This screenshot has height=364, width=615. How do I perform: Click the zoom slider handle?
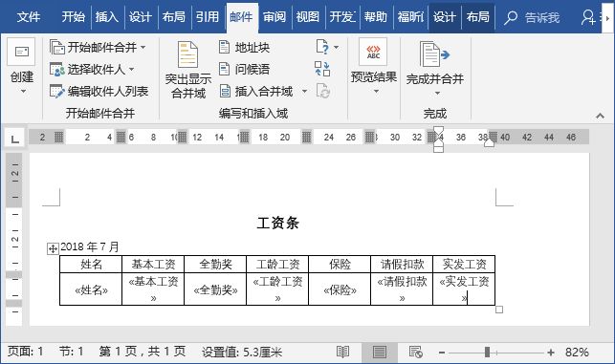pyautogui.click(x=487, y=352)
